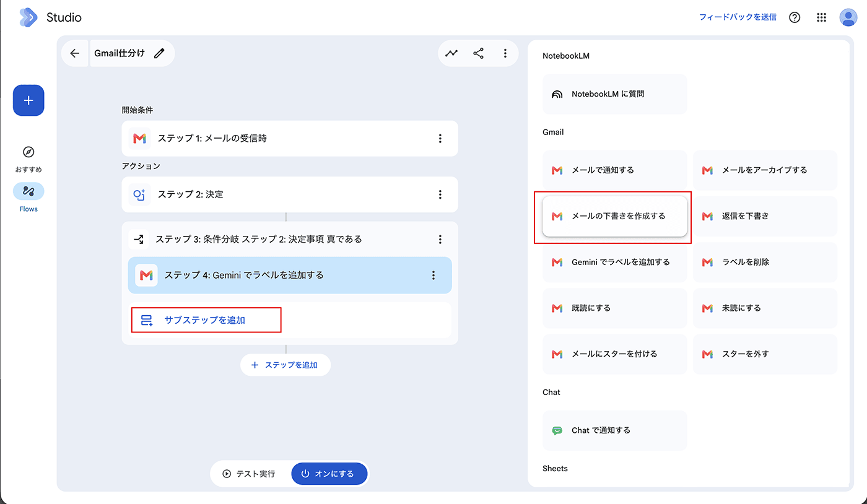Image resolution: width=867 pixels, height=504 pixels.
Task: Click the substep add icon beside サブステップを追加
Action: [147, 320]
